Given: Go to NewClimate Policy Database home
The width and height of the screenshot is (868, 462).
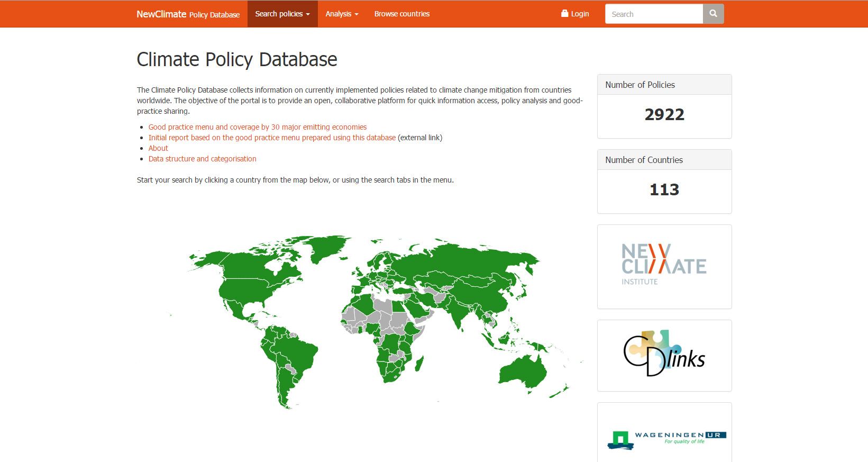Looking at the screenshot, I should click(x=188, y=14).
